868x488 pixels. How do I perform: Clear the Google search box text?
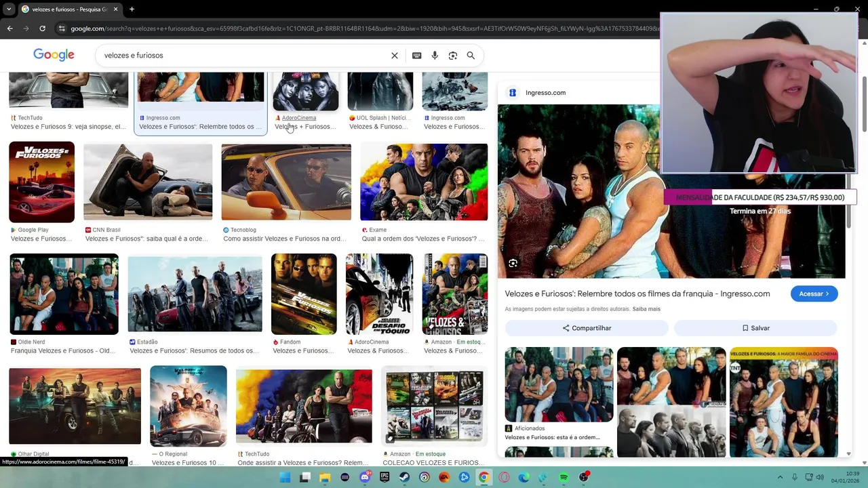click(395, 56)
